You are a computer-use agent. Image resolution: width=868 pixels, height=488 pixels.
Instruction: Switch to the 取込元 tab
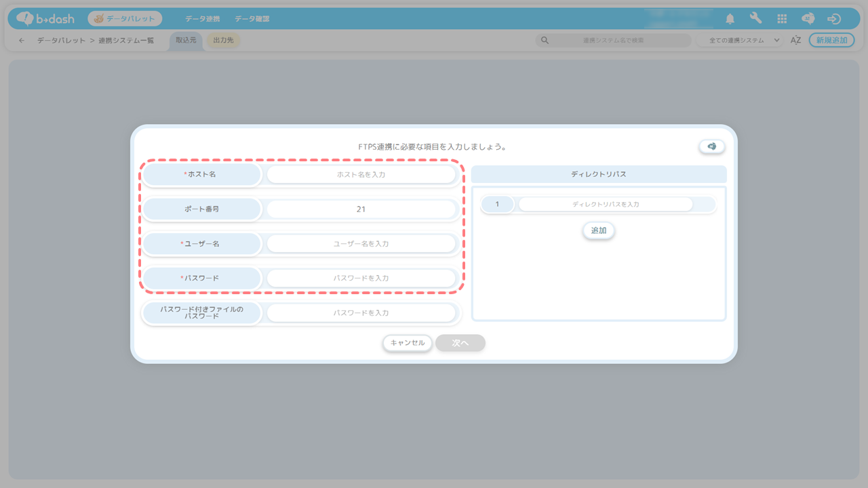tap(185, 41)
